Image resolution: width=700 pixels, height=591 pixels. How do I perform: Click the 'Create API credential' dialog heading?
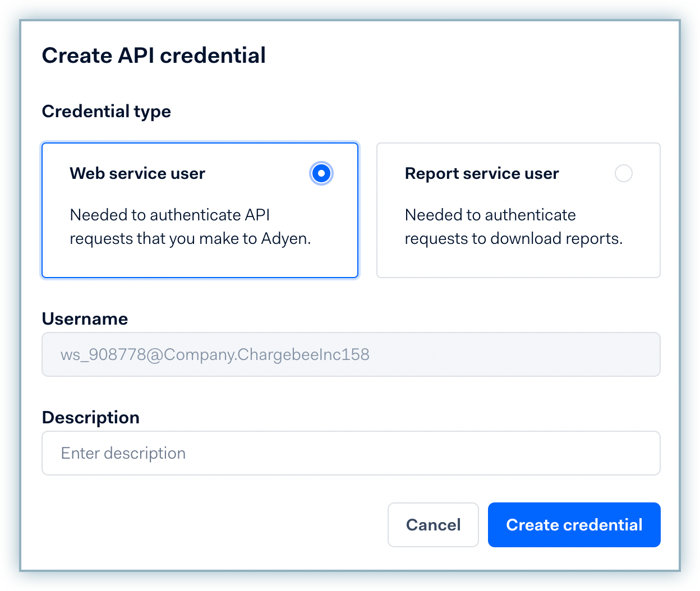click(x=154, y=56)
